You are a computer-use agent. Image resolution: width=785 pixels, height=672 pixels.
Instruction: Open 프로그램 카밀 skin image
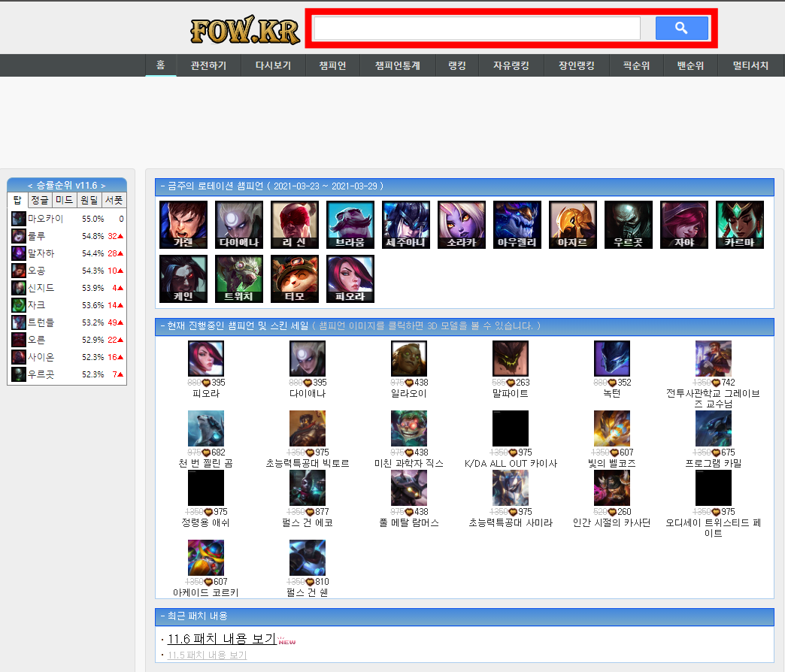tap(714, 428)
